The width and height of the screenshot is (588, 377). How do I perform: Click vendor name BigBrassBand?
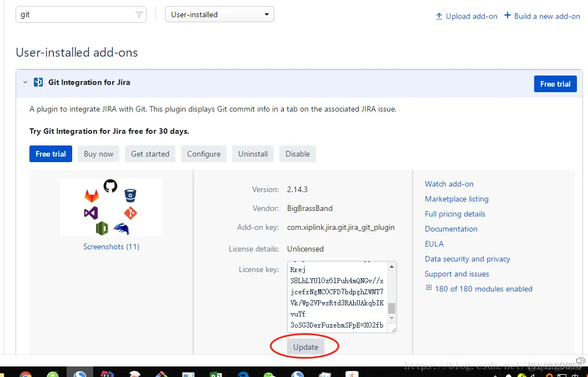click(310, 208)
